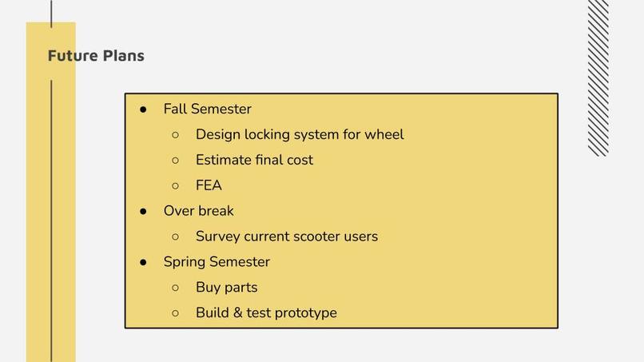Screen dimensions: 644x362
Task: Click the hollow bullet beside FEA
Action: point(175,185)
